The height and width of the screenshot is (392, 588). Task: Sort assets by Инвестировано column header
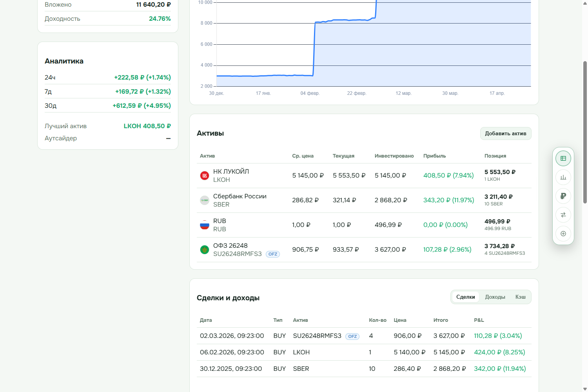394,156
